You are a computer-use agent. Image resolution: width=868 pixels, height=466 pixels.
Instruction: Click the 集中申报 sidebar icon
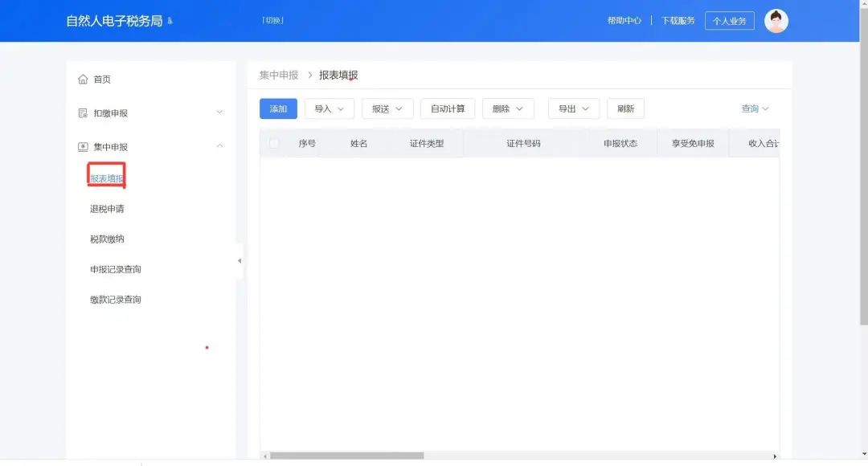point(83,147)
